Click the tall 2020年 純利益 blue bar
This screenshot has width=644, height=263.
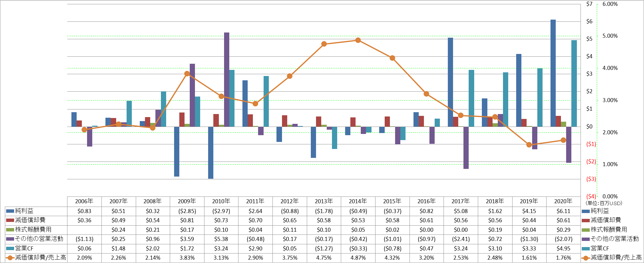point(553,73)
